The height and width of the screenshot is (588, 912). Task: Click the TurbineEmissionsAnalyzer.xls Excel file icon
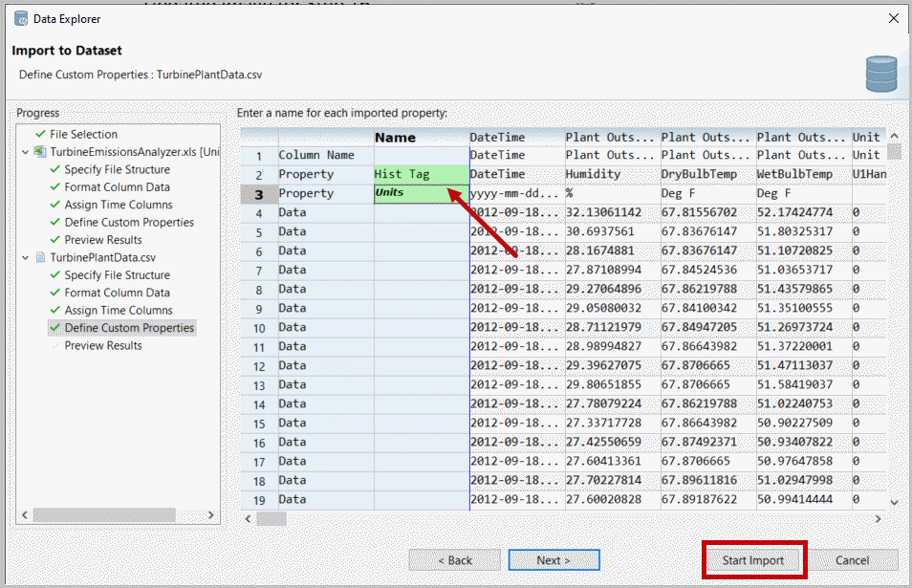40,152
